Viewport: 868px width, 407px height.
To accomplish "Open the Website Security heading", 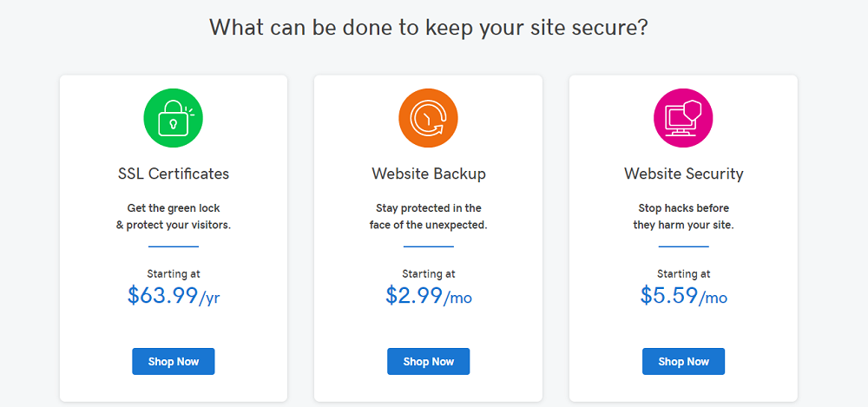I will (683, 174).
